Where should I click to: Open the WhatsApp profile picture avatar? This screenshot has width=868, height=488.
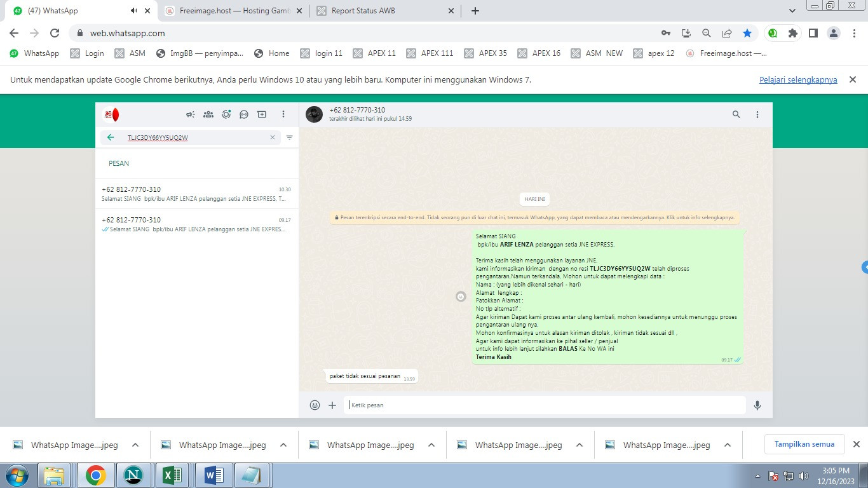(x=111, y=114)
